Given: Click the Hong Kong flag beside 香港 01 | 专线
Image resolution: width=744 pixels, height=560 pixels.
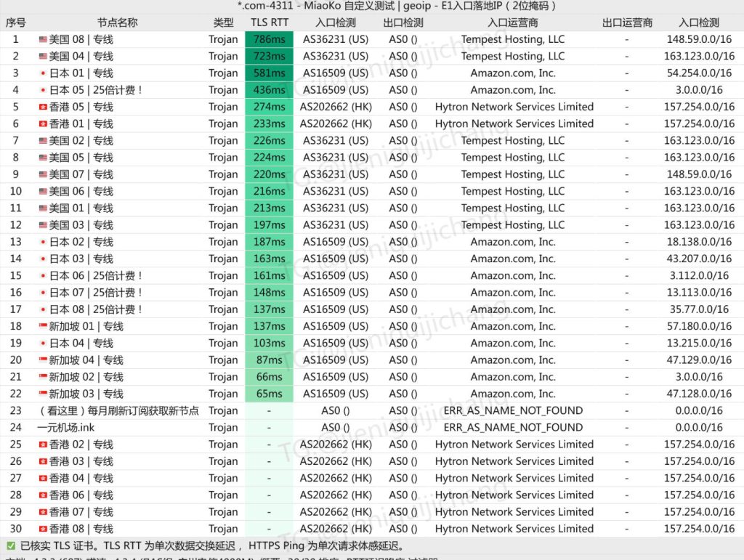Looking at the screenshot, I should (43, 123).
